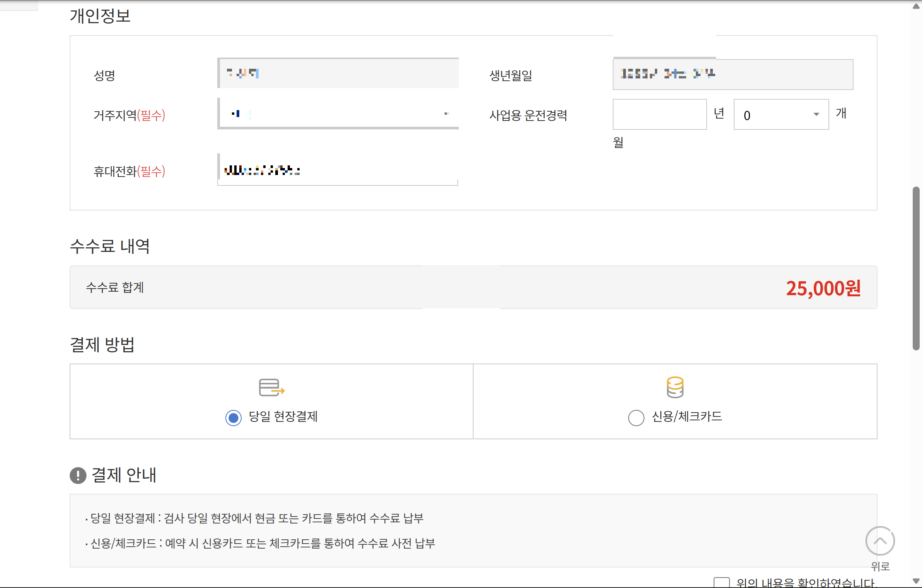Click the 당일 현장결제 label text
The height and width of the screenshot is (588, 922).
(283, 416)
